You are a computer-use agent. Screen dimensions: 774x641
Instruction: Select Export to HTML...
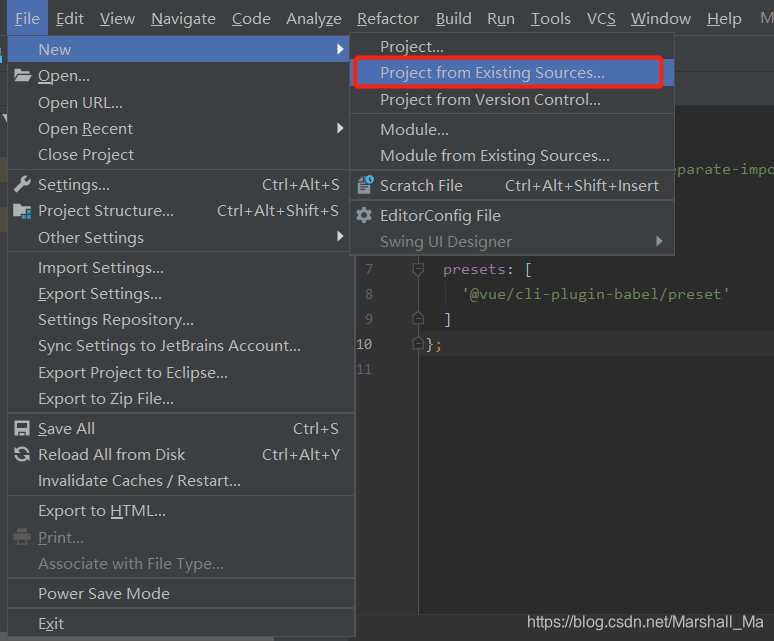click(x=181, y=511)
